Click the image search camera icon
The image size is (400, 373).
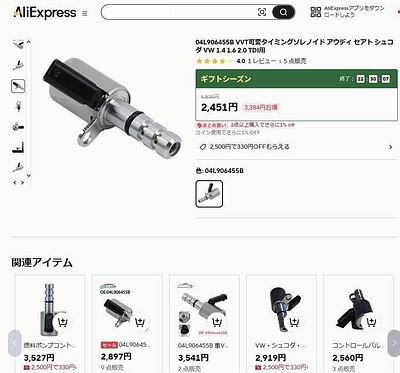click(262, 12)
